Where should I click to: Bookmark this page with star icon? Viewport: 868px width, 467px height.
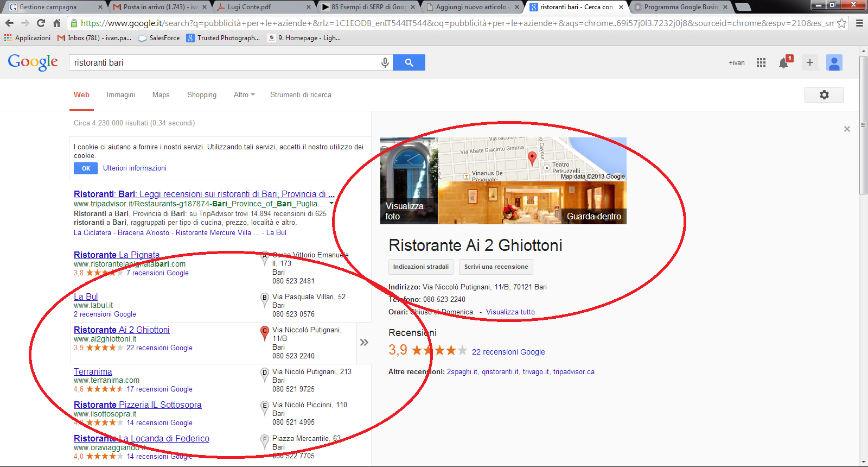click(841, 23)
